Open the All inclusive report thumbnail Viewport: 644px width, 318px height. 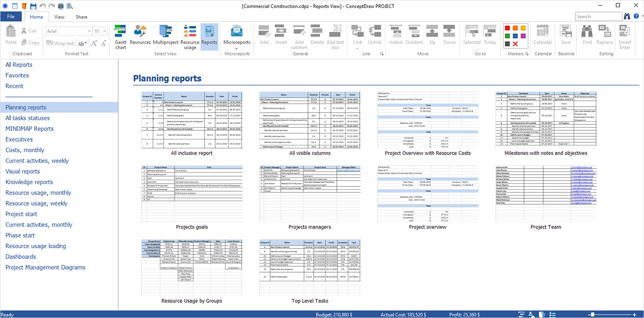192,120
